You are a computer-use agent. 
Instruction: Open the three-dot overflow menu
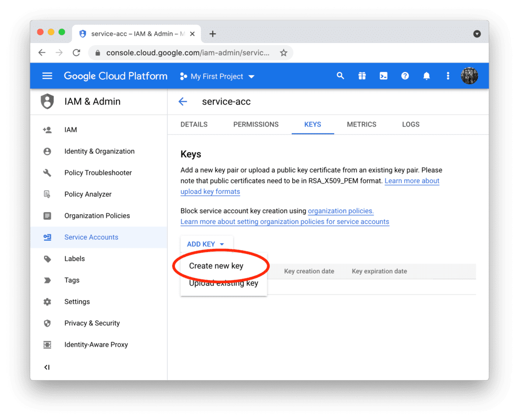click(x=448, y=76)
